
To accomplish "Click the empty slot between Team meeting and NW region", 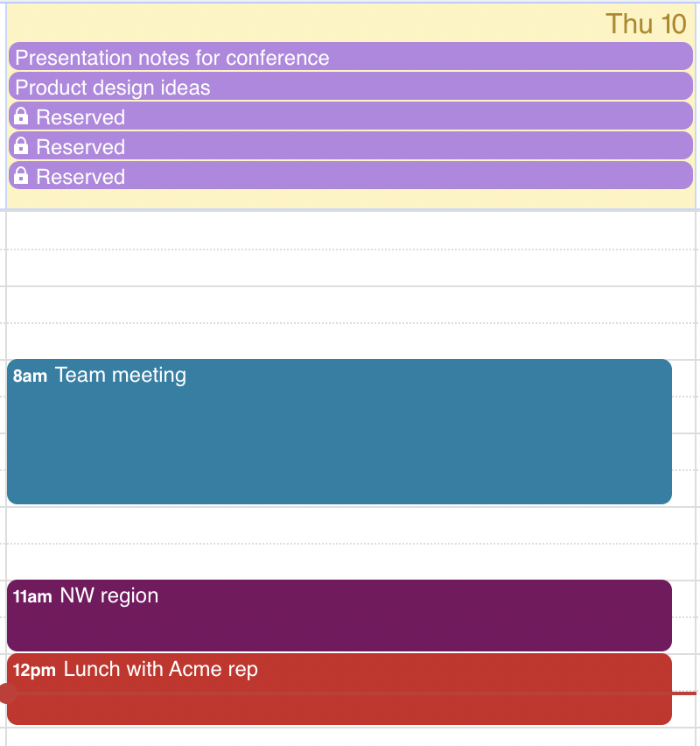I will click(x=351, y=542).
